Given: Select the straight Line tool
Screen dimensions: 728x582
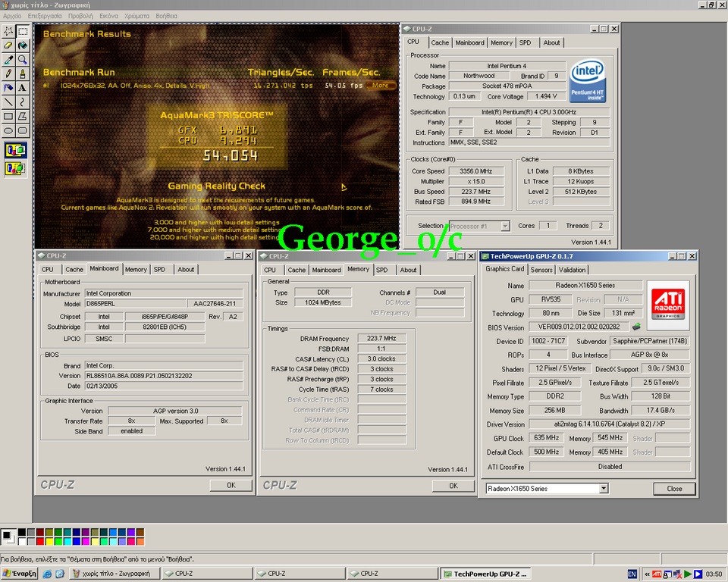Looking at the screenshot, I should [8, 102].
